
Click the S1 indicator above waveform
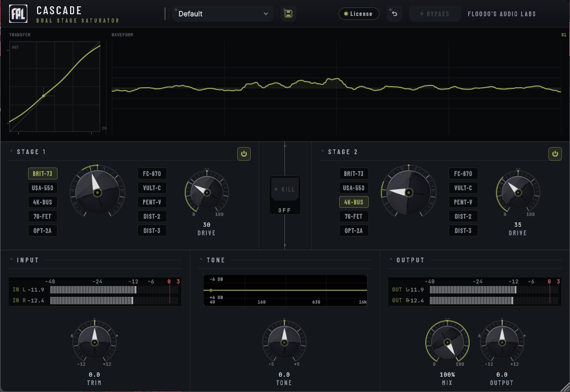point(564,35)
